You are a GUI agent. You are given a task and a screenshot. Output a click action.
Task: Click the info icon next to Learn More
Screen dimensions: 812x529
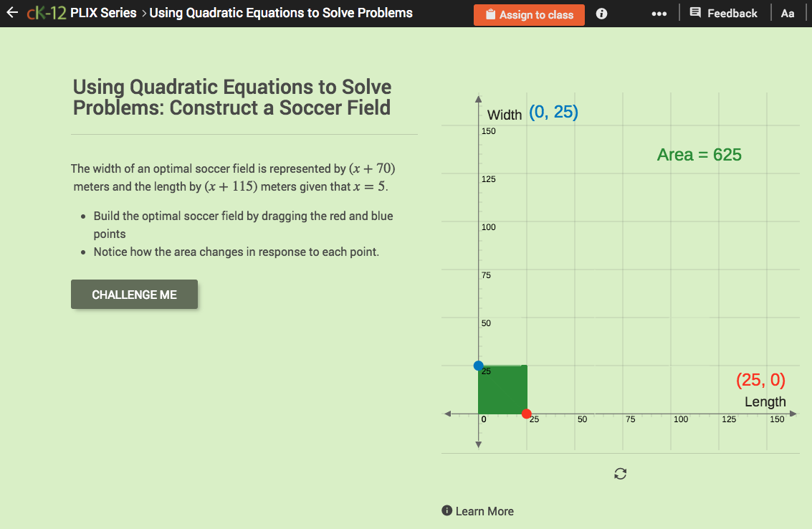pos(447,510)
